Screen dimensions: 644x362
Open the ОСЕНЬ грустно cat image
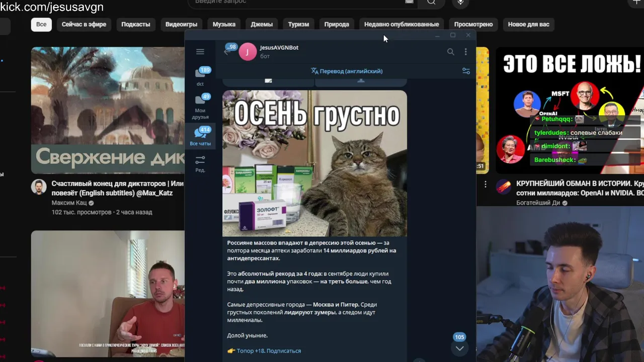315,163
